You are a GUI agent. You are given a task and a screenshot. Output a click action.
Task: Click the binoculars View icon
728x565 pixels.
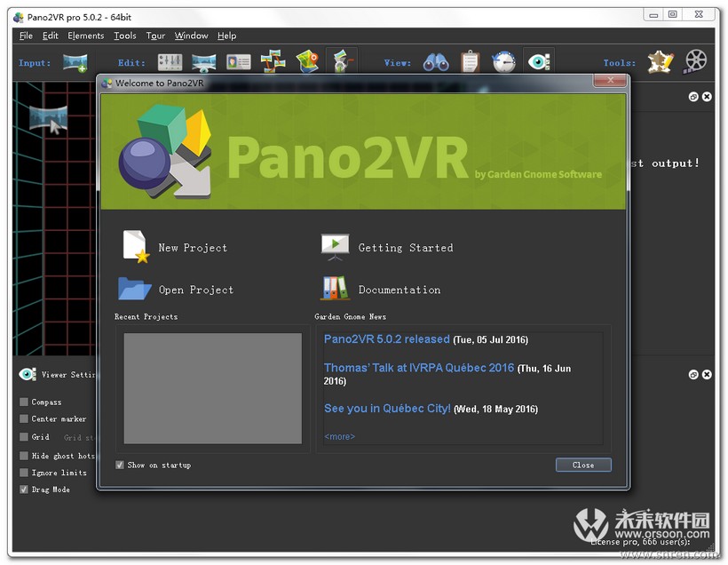tap(436, 62)
